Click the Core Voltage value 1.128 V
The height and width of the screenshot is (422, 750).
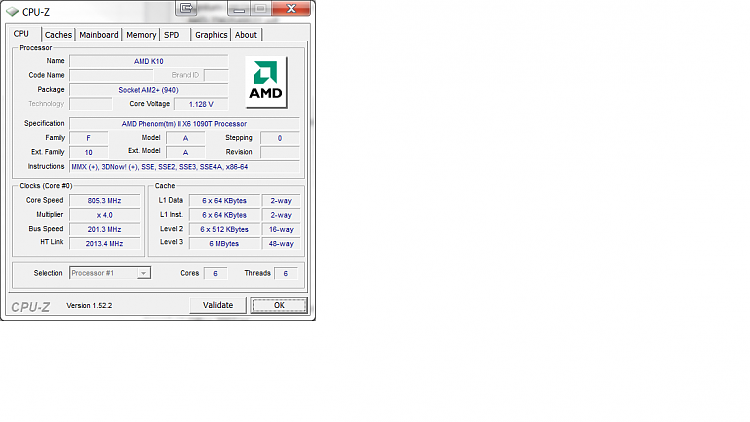click(201, 104)
